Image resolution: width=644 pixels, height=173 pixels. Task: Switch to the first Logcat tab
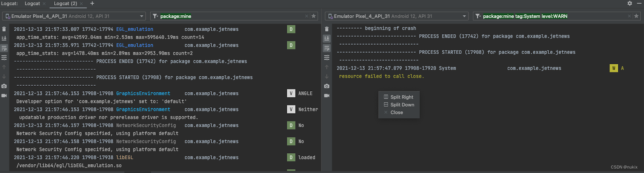pyautogui.click(x=32, y=4)
